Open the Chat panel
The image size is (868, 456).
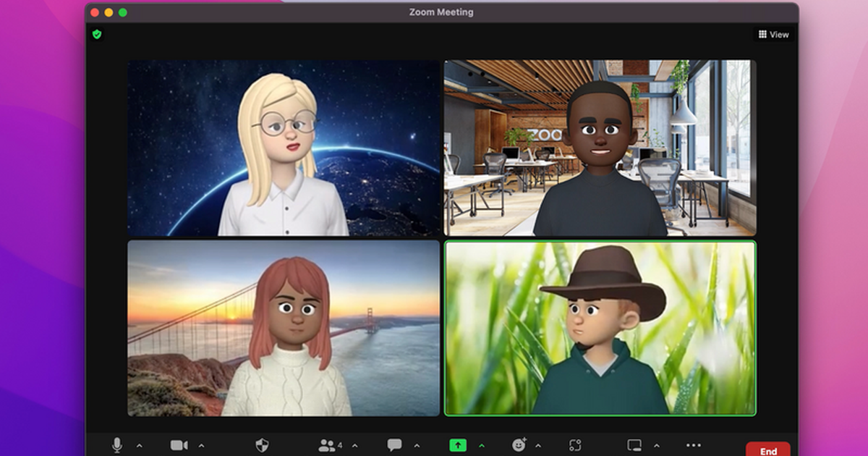click(x=394, y=445)
